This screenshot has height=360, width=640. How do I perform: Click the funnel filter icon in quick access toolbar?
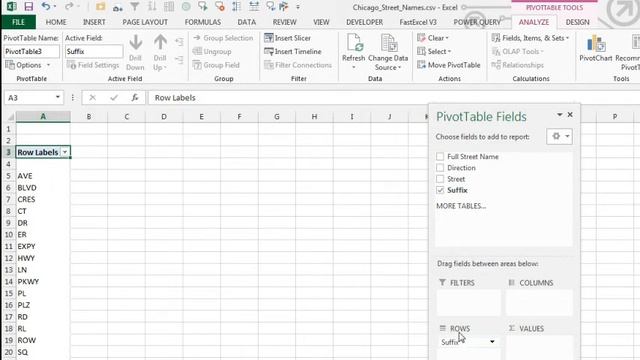tap(135, 7)
